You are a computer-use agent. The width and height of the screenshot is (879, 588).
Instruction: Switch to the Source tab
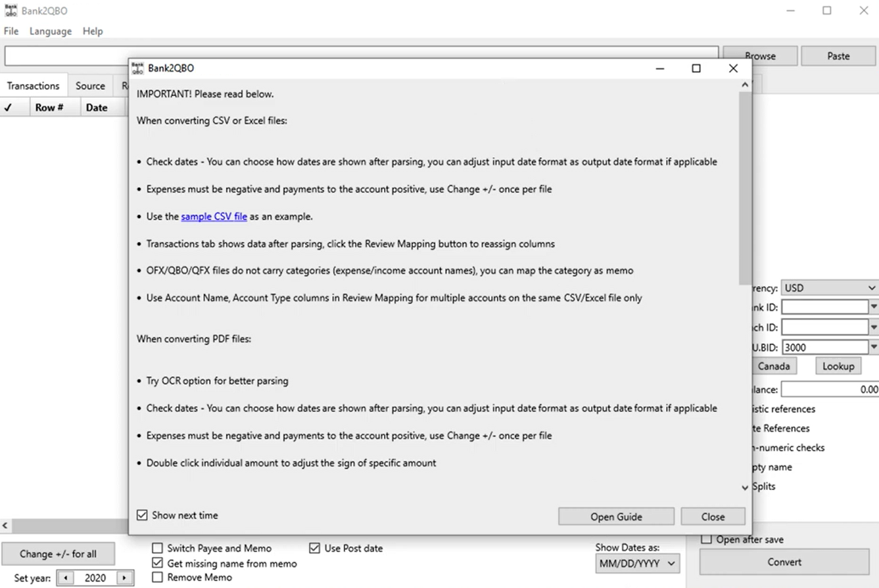[90, 85]
